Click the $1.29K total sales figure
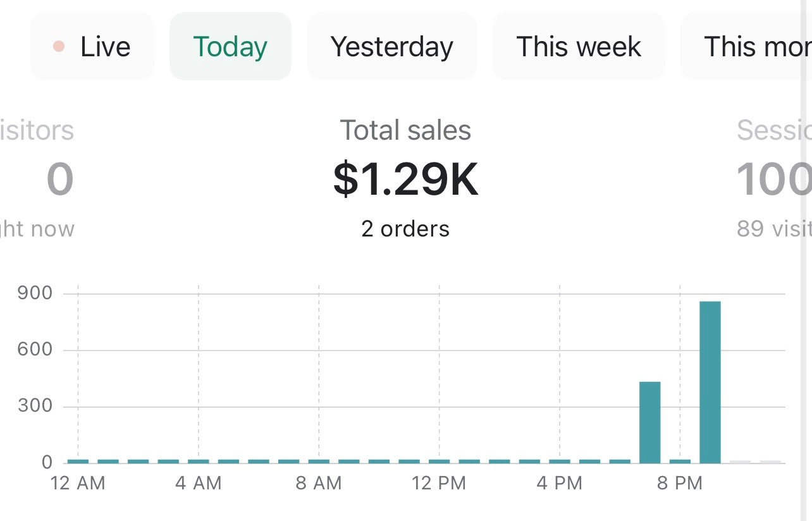Viewport: 812px width, 521px height. [405, 180]
